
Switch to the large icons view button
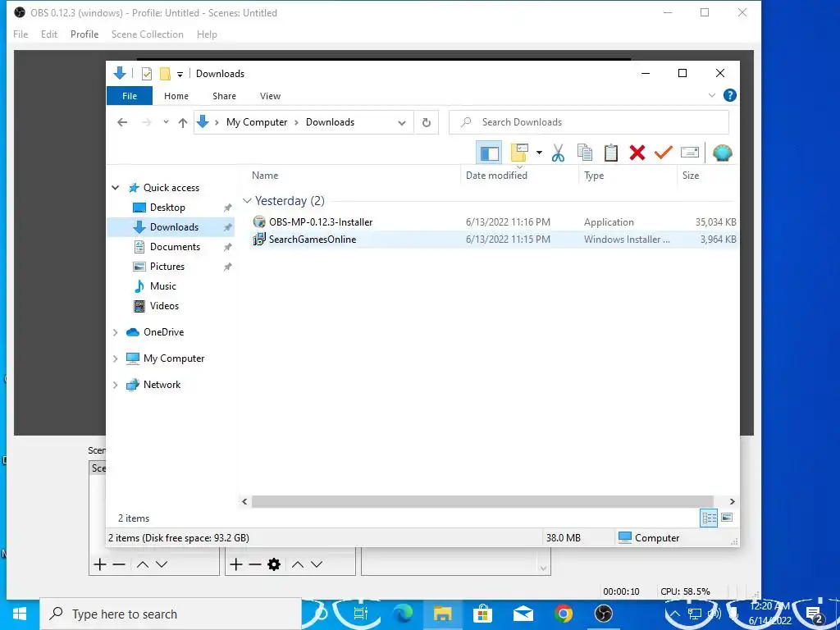(x=727, y=518)
